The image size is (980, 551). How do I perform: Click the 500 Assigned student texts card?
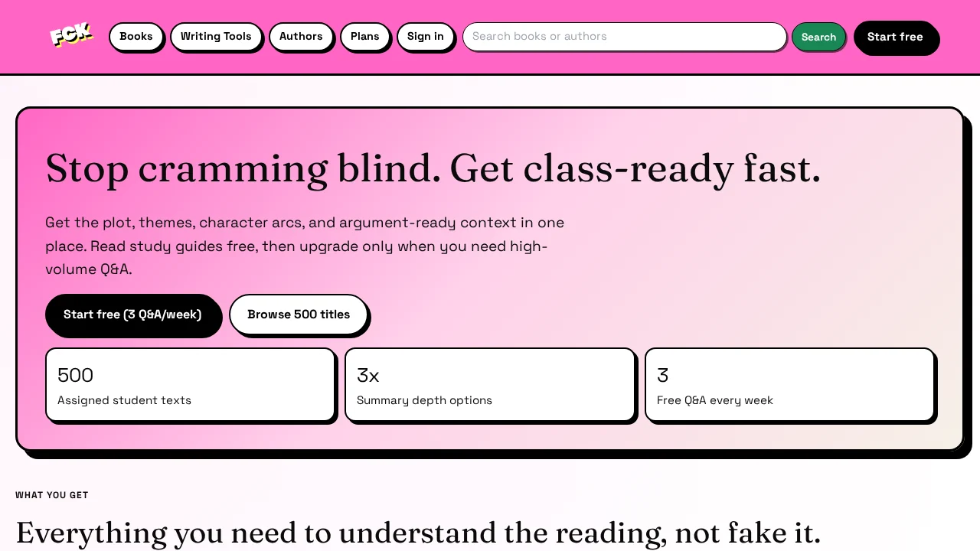[190, 384]
